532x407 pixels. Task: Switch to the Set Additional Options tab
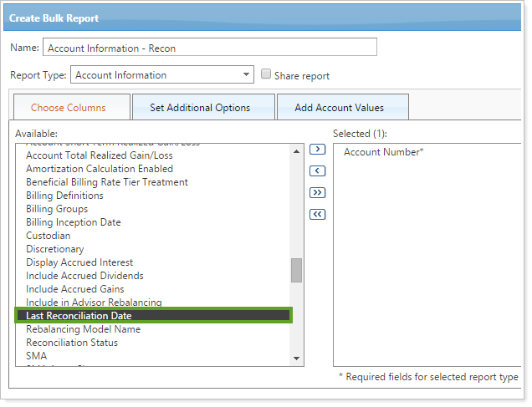200,108
